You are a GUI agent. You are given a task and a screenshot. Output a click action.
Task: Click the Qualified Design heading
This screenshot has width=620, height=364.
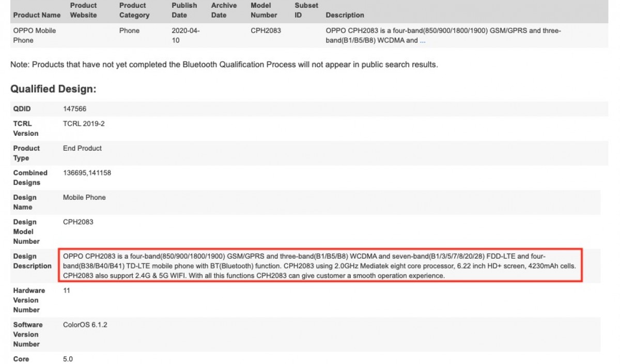[53, 89]
